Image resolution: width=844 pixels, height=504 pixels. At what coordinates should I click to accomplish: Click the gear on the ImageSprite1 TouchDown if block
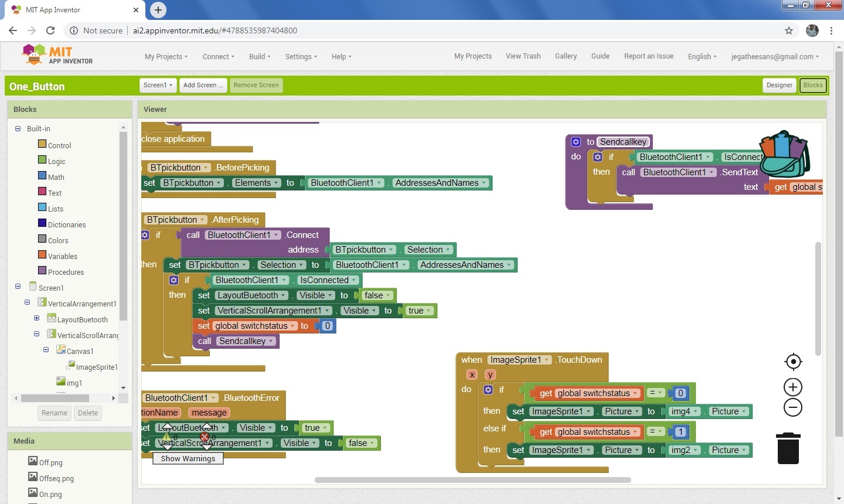pos(488,389)
